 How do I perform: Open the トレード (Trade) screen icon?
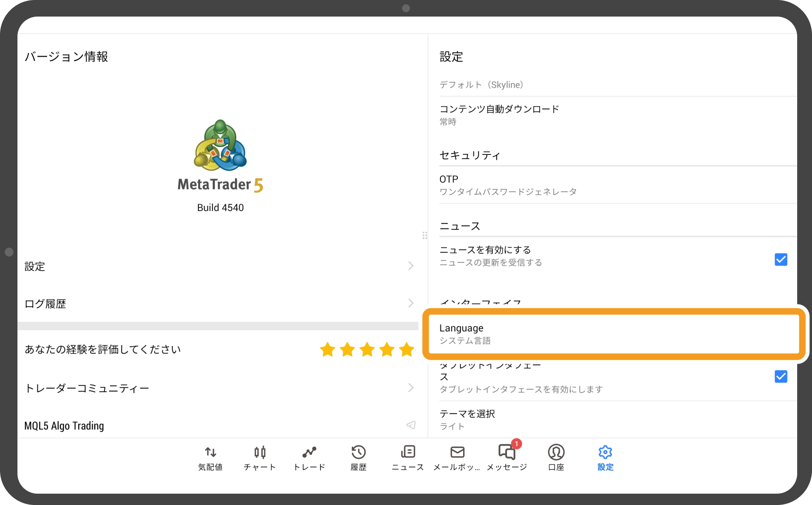click(x=309, y=457)
